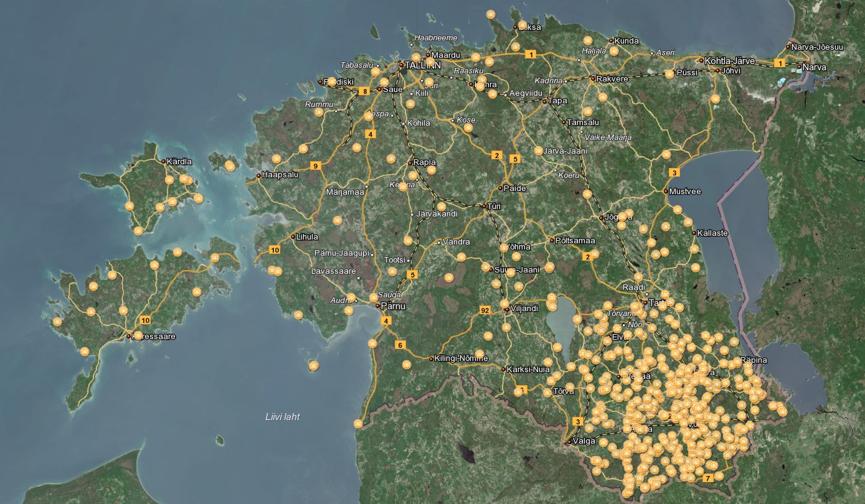The width and height of the screenshot is (865, 504).
Task: Click the northernmost marker above Loksa
Action: [x=491, y=14]
